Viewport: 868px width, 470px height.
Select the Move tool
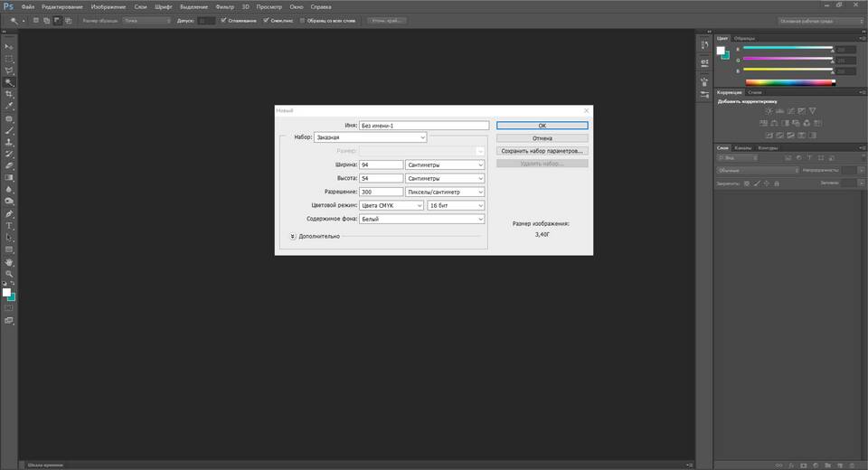9,46
